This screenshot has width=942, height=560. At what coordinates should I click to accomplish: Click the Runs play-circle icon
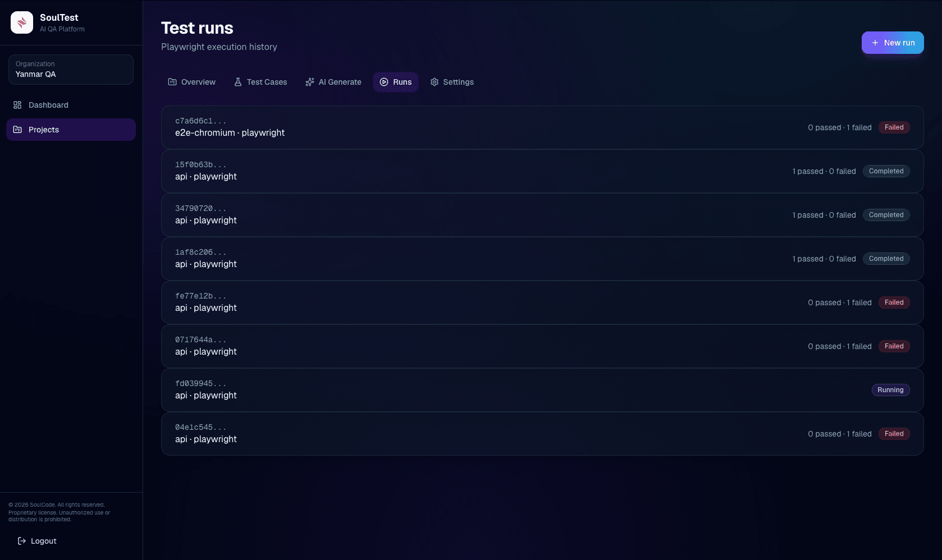coord(384,82)
